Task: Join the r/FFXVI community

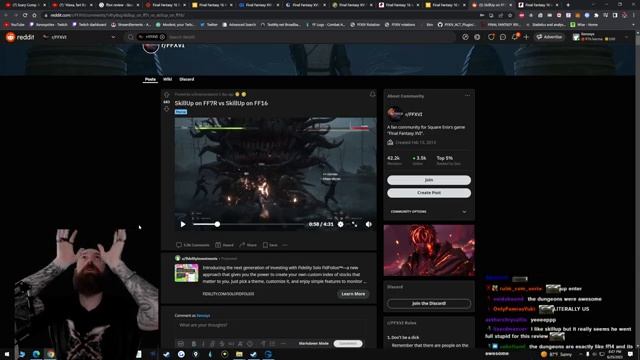Action: [x=429, y=180]
